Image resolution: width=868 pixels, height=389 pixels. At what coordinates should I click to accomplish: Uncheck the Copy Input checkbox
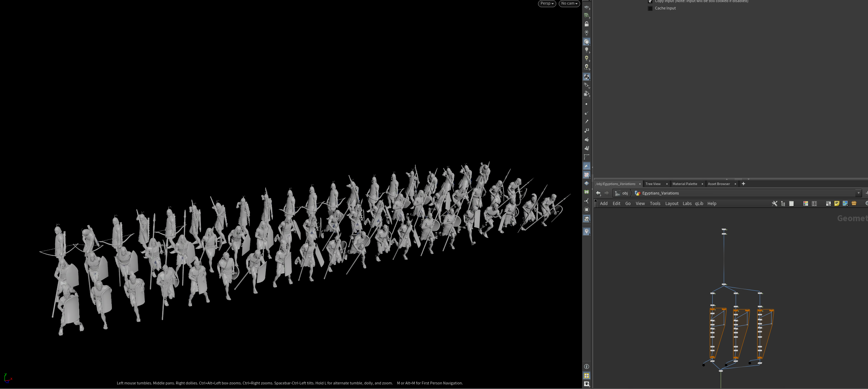point(650,1)
